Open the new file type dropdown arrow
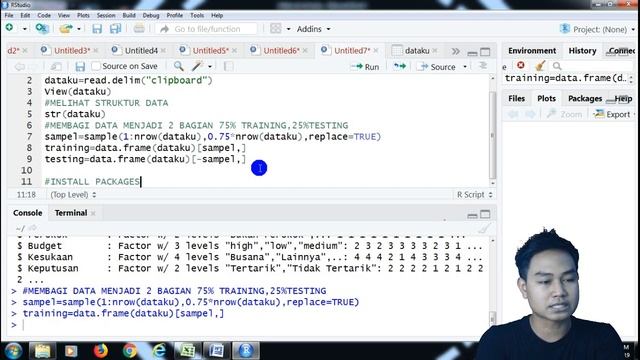Viewport: 640px width, 360px height. (x=24, y=29)
